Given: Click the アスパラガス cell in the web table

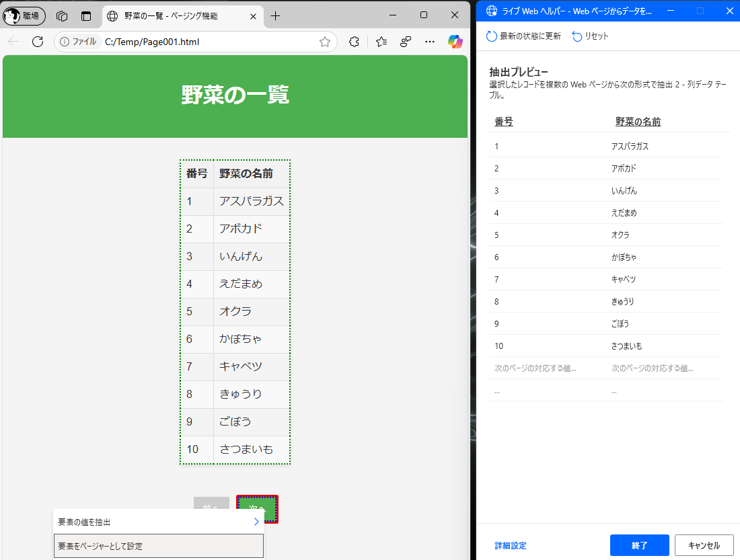Looking at the screenshot, I should coord(252,202).
